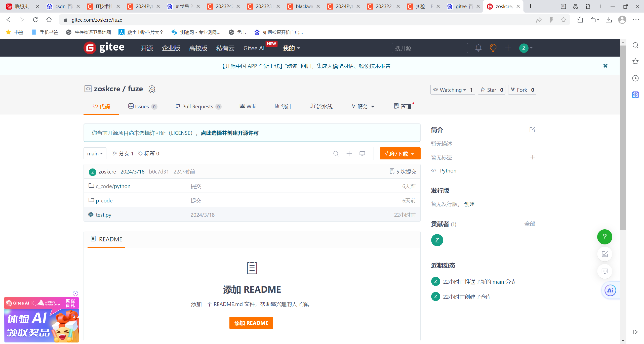Edit repository intro with pencil icon
Viewport: 644px width, 344px height.
(532, 130)
